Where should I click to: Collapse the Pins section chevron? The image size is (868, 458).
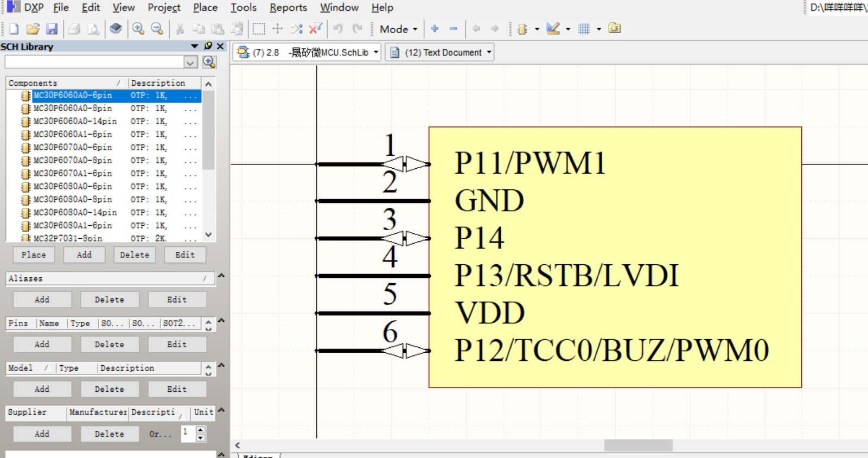(x=221, y=321)
